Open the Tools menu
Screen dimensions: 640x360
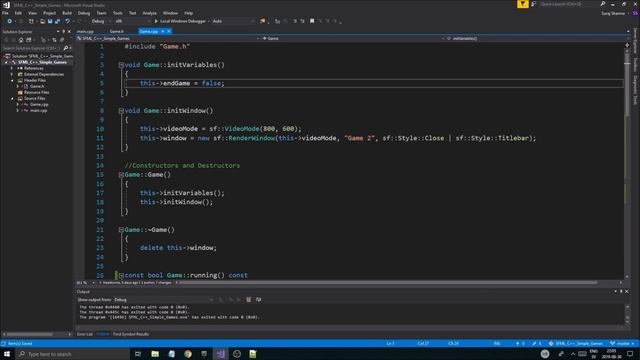click(x=118, y=13)
